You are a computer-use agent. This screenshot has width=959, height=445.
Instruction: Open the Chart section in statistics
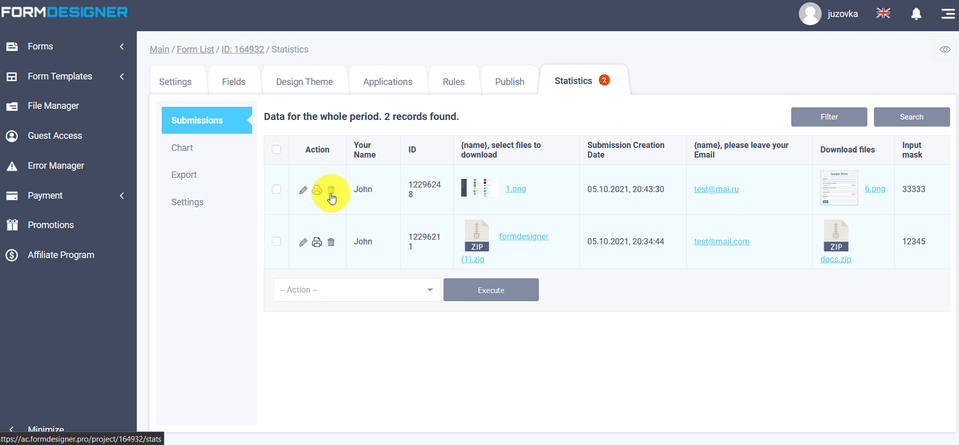coord(182,148)
